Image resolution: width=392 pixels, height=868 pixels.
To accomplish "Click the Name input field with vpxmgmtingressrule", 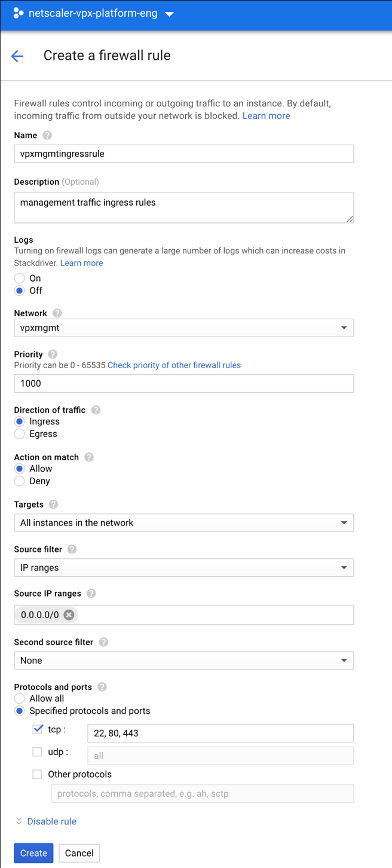I will click(184, 154).
